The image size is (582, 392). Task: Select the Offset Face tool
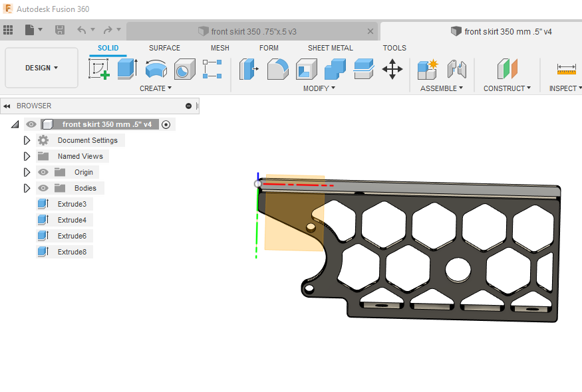tap(363, 69)
